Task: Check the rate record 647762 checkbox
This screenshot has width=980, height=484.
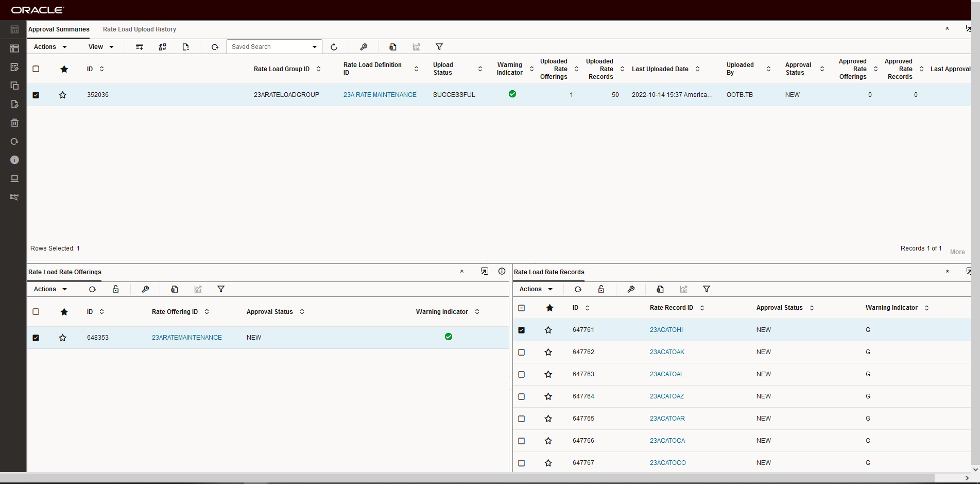Action: [x=522, y=352]
